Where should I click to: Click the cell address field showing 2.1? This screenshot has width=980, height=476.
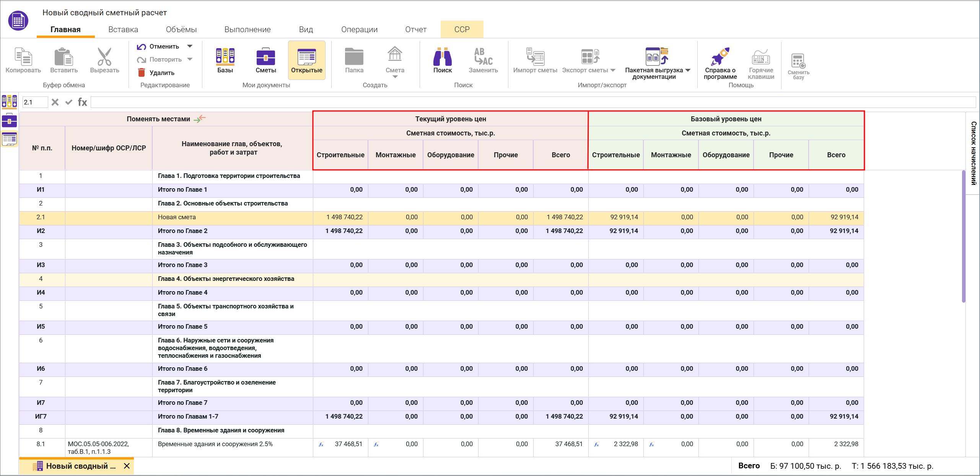click(34, 102)
